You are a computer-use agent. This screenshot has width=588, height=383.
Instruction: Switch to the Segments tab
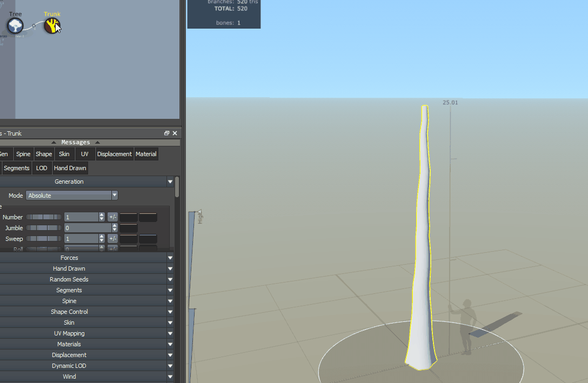pos(17,168)
